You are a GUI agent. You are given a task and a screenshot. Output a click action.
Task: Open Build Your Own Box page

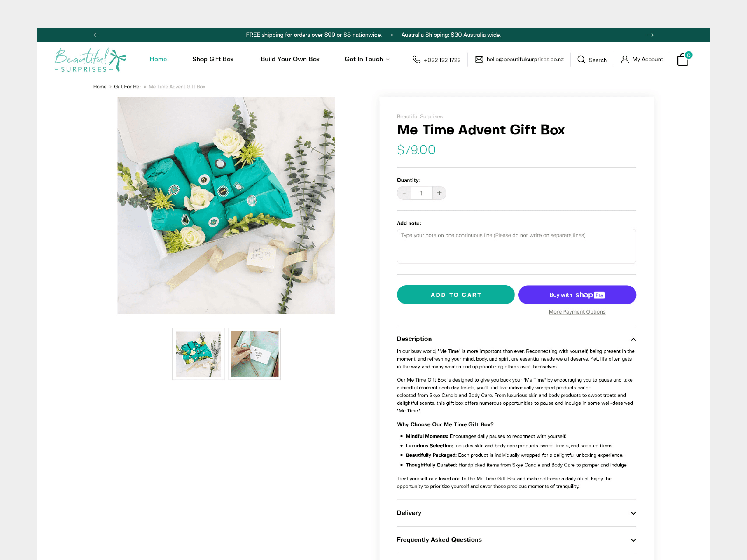pyautogui.click(x=290, y=59)
